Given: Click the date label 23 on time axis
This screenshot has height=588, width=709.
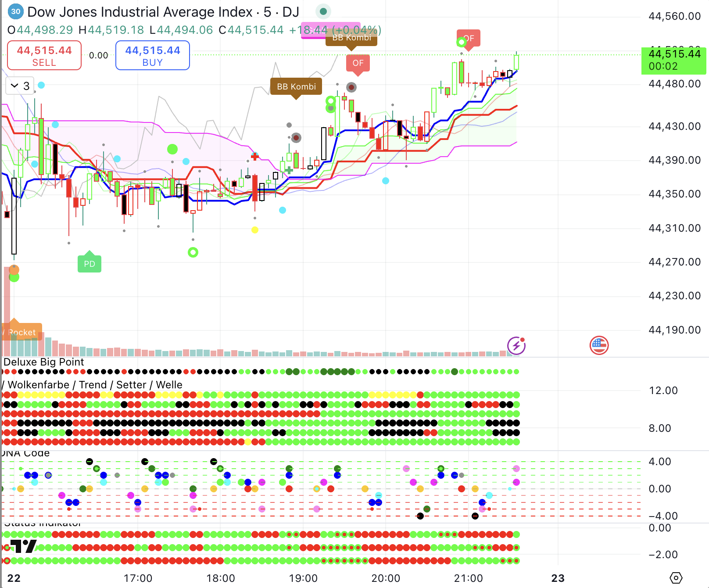Looking at the screenshot, I should (558, 578).
